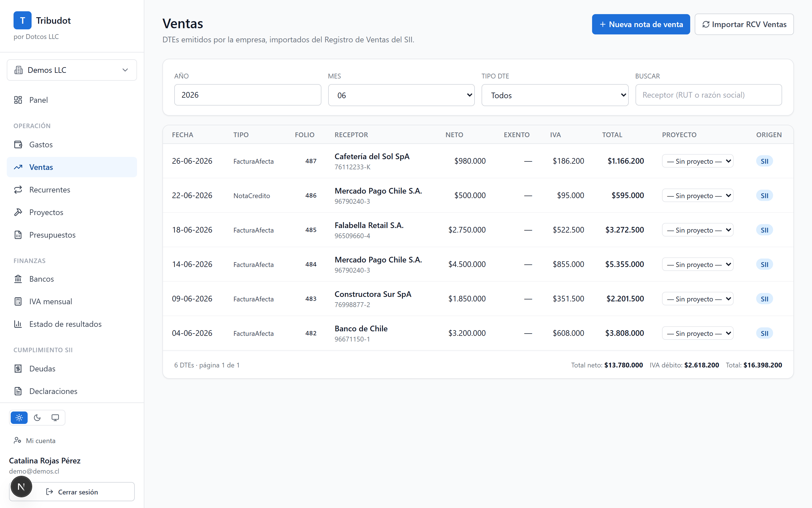Image resolution: width=812 pixels, height=508 pixels.
Task: Click the FECHA column header
Action: click(182, 135)
